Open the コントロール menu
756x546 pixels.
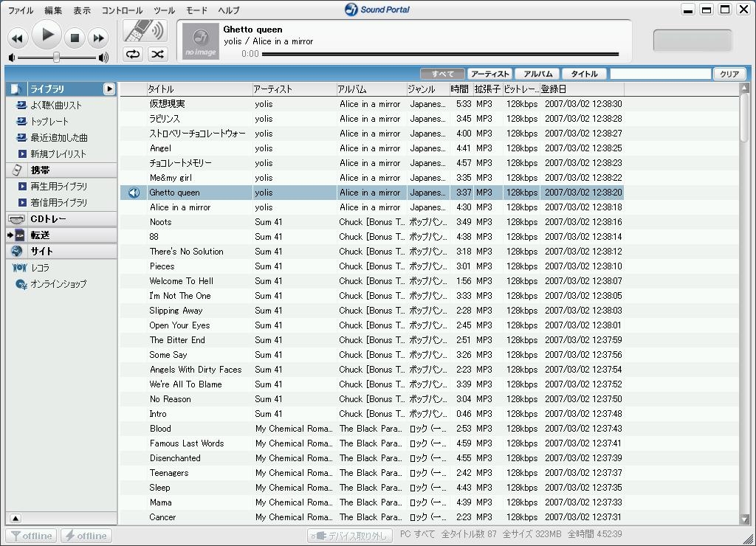pos(122,10)
